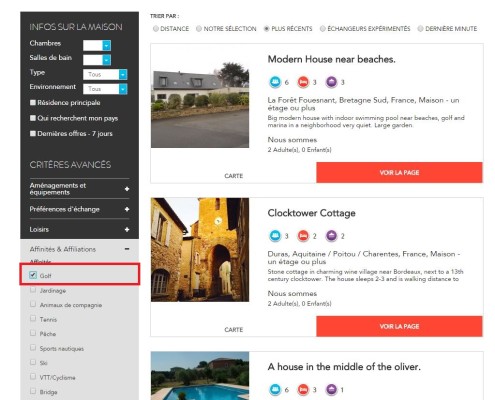
Task: Open Modern House listing with Voir la page
Action: coord(399,173)
